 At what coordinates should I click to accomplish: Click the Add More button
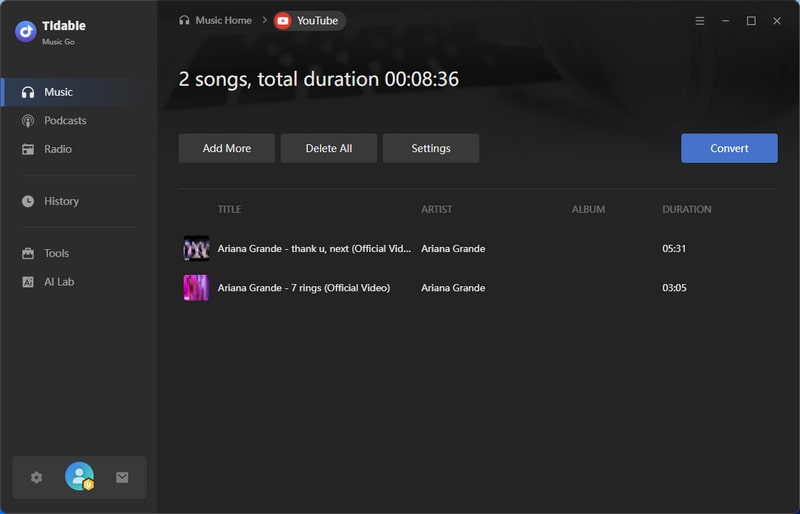[x=227, y=149]
